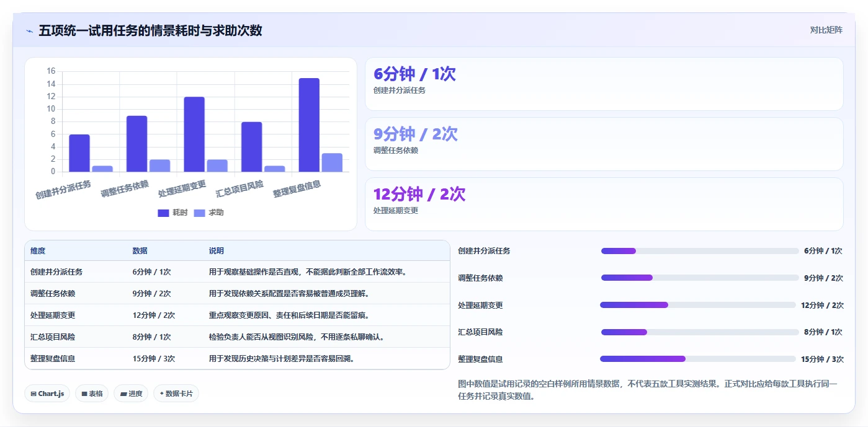
Task: Click the 求助 bar for 调整任务依赖 in chart
Action: point(159,165)
